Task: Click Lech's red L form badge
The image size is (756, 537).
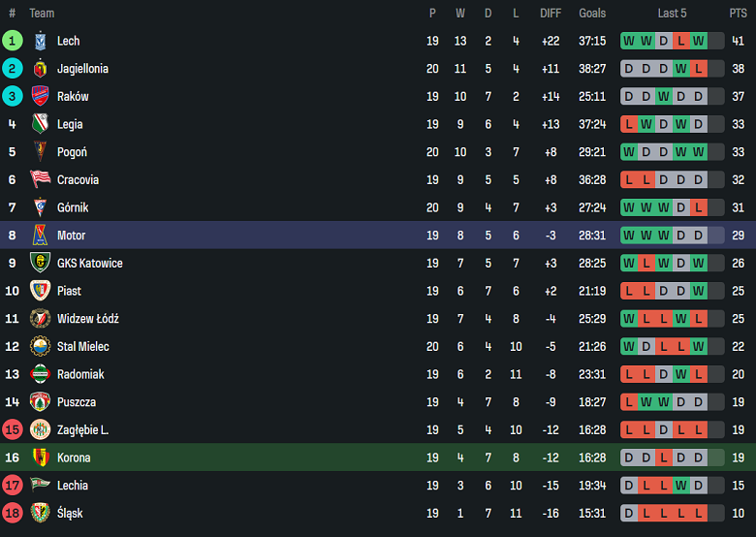Action: (680, 41)
